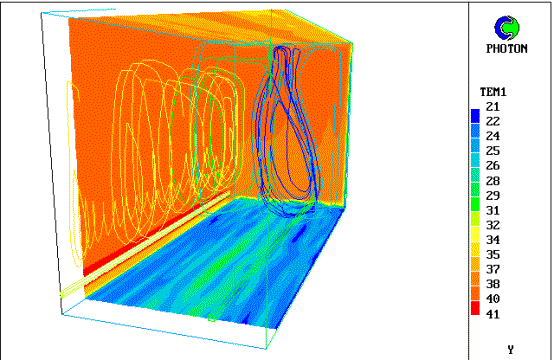Click the yellow 34 legend swatch
Viewport: 554px width, 360px height.
pyautogui.click(x=475, y=234)
